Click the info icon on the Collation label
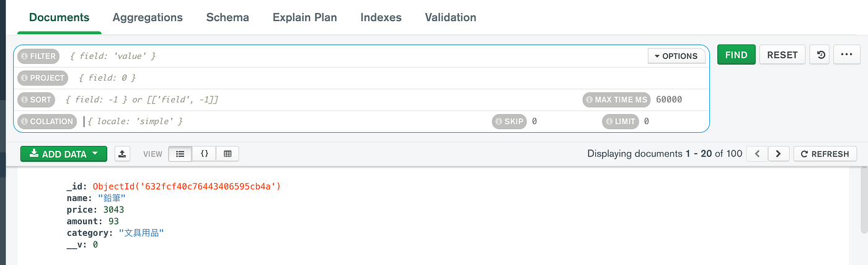Image resolution: width=868 pixels, height=265 pixels. (x=25, y=122)
